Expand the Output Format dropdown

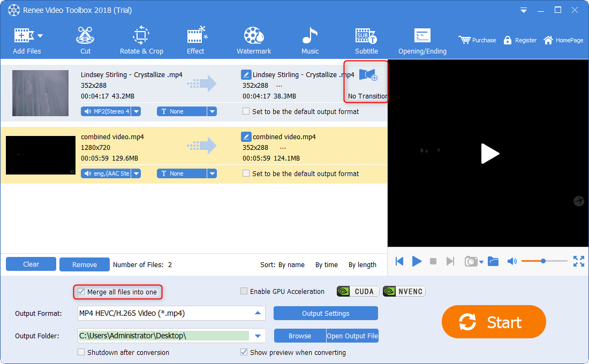pyautogui.click(x=258, y=313)
